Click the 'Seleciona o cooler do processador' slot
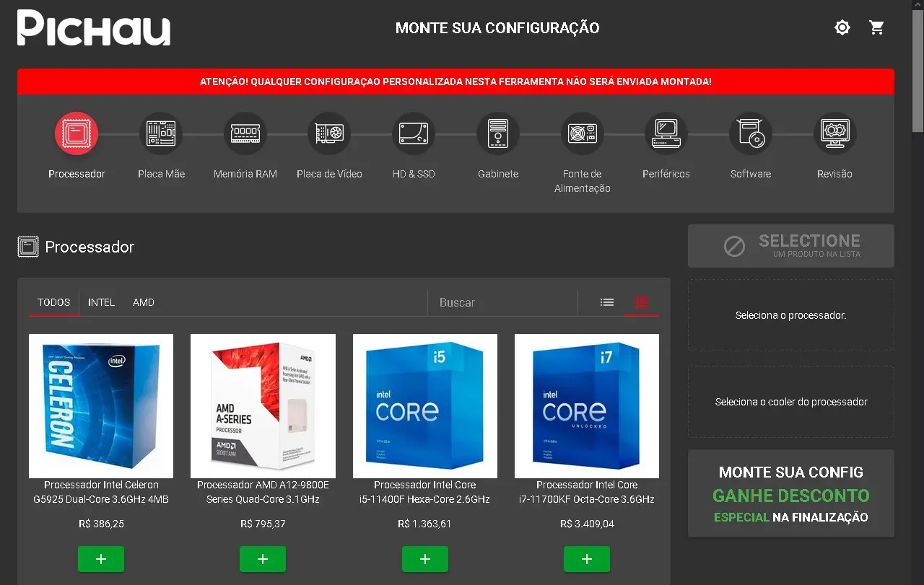 tap(791, 402)
